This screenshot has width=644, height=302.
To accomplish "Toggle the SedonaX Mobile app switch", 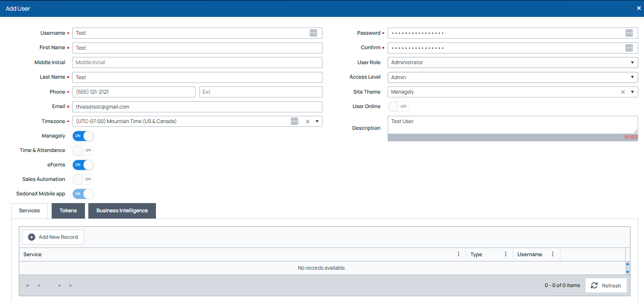I will coord(83,194).
